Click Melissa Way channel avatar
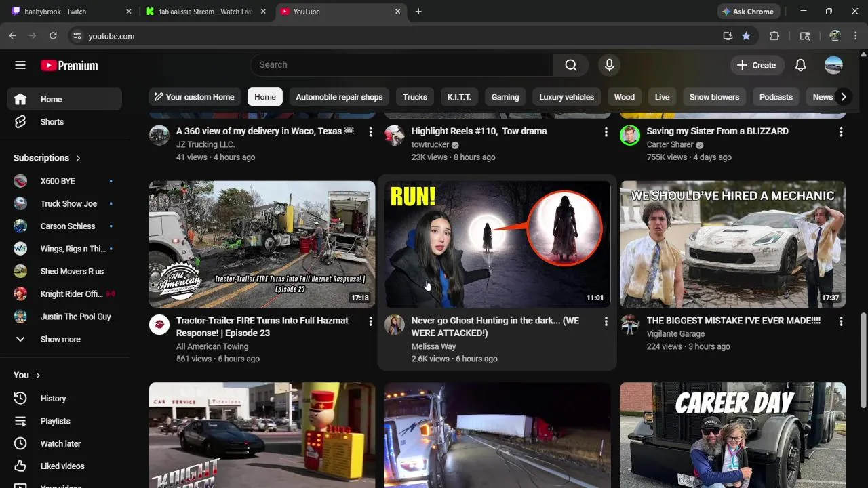868x488 pixels. coord(395,325)
